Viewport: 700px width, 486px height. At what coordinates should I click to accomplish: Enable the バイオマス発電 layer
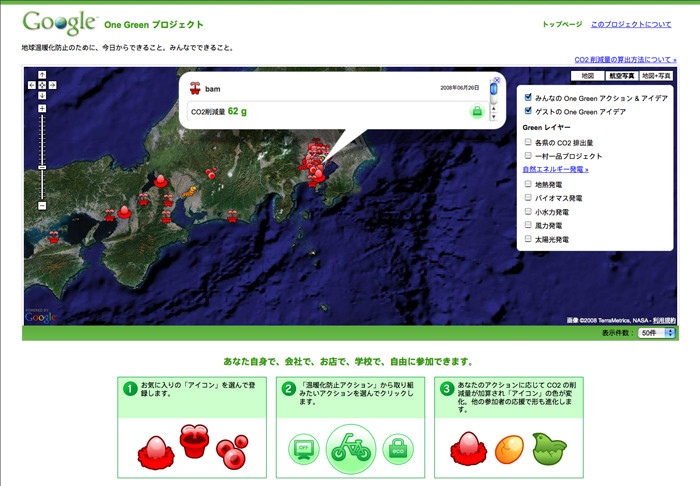click(x=528, y=197)
